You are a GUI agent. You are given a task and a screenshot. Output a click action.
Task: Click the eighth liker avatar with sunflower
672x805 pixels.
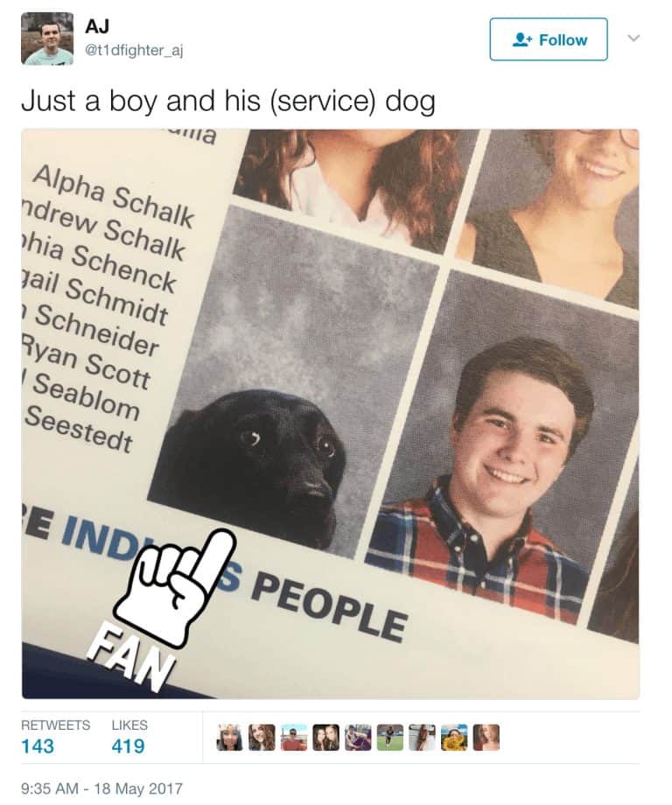pos(454,738)
